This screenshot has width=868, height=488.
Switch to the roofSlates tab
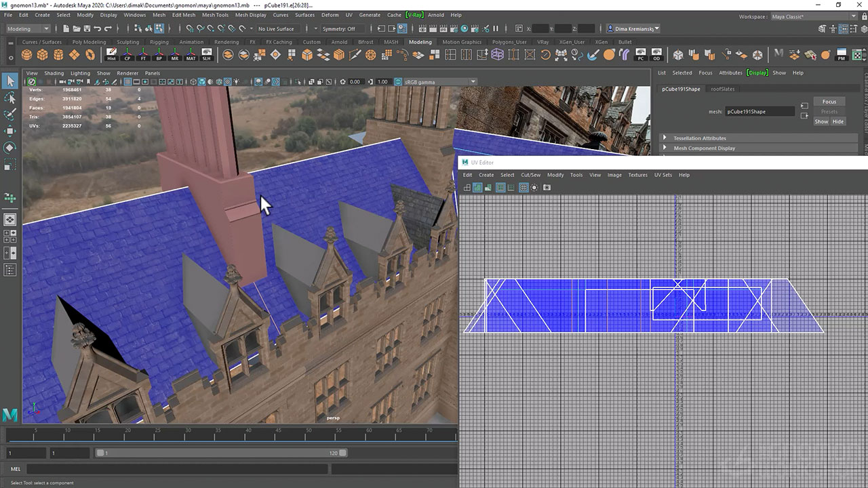pyautogui.click(x=722, y=89)
